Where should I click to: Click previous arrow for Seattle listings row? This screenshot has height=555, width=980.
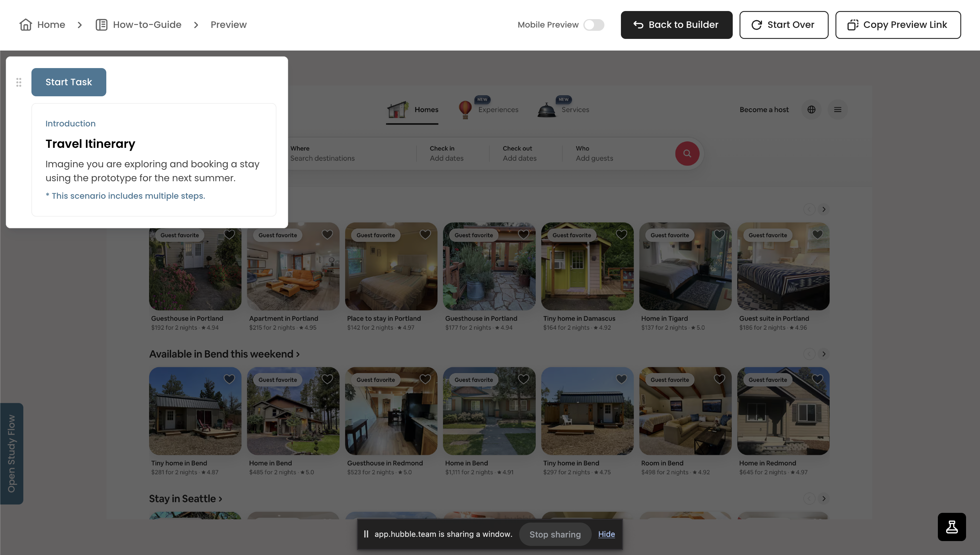pos(809,499)
